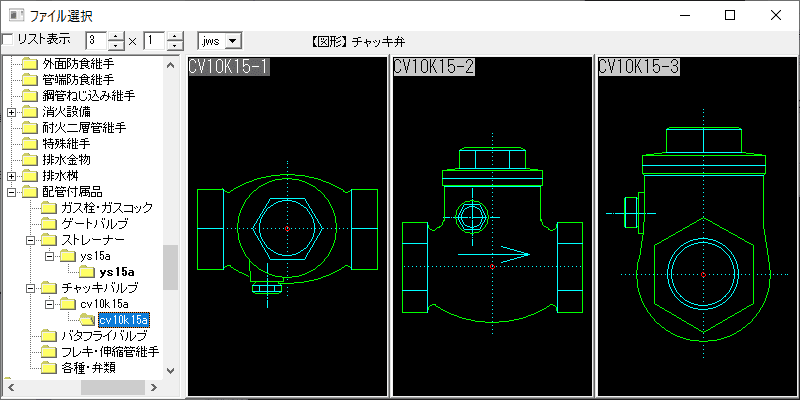Select the 排水桝 folder icon
The width and height of the screenshot is (800, 400).
31,176
